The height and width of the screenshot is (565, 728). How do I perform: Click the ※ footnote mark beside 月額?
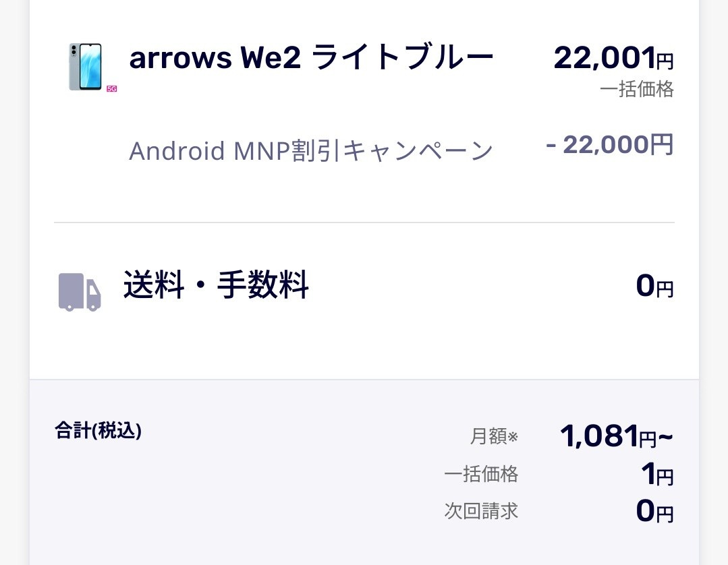[513, 437]
